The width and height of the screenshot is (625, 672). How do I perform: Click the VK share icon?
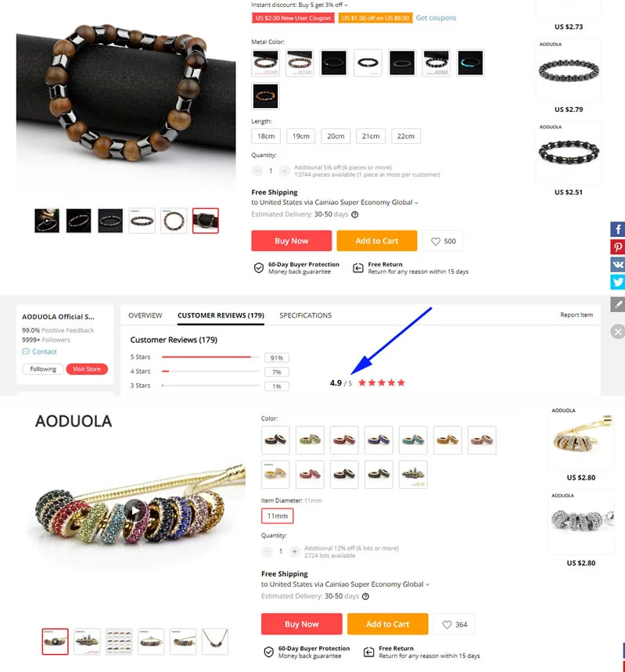[618, 264]
